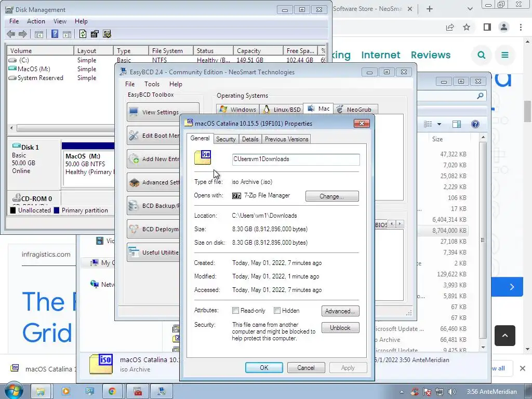Toggle the Explorer preview pane icon
This screenshot has height=399, width=532.
(457, 124)
